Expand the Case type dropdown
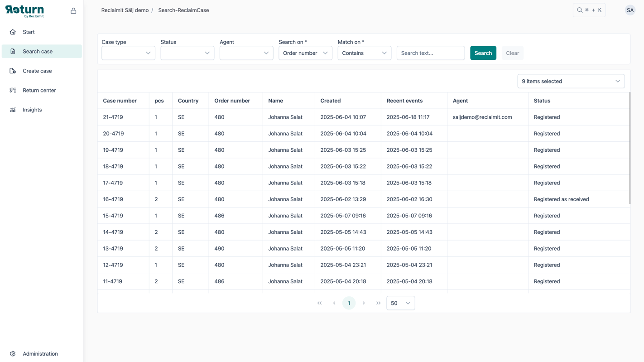This screenshot has height=362, width=644. (x=128, y=53)
